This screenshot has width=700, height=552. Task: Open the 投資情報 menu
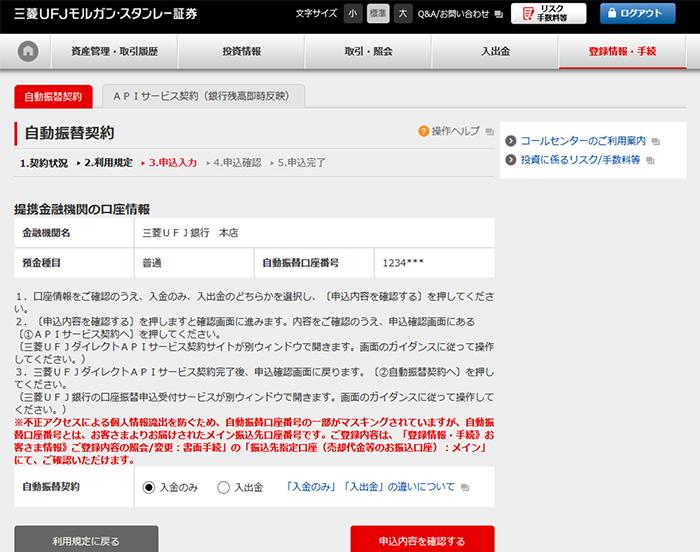[241, 52]
